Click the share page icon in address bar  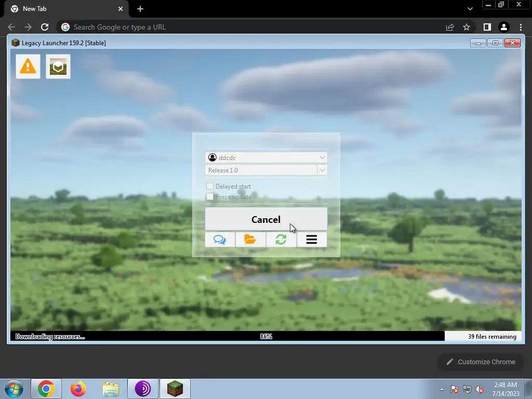(x=450, y=27)
